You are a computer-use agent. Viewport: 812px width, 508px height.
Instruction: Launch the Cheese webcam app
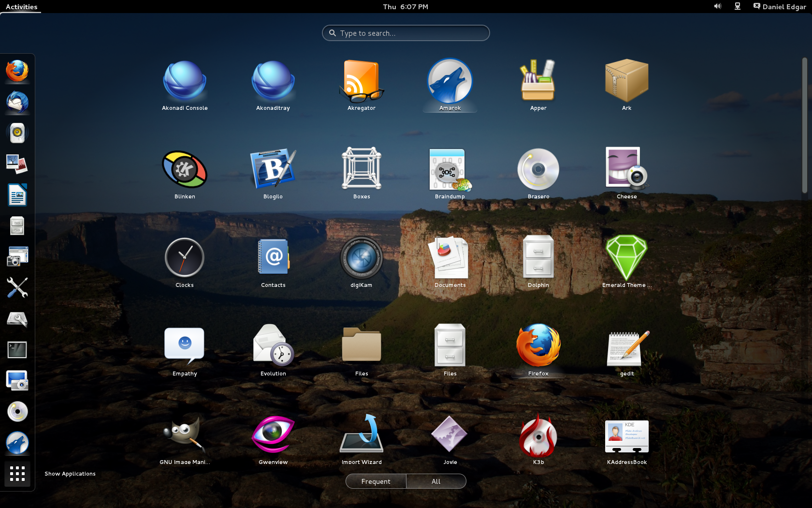click(x=627, y=174)
